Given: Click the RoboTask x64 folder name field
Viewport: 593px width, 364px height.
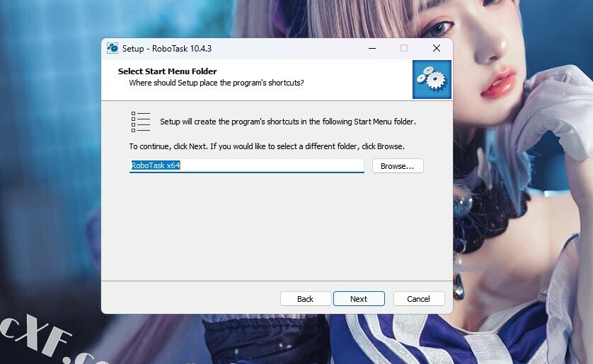Looking at the screenshot, I should pyautogui.click(x=246, y=165).
